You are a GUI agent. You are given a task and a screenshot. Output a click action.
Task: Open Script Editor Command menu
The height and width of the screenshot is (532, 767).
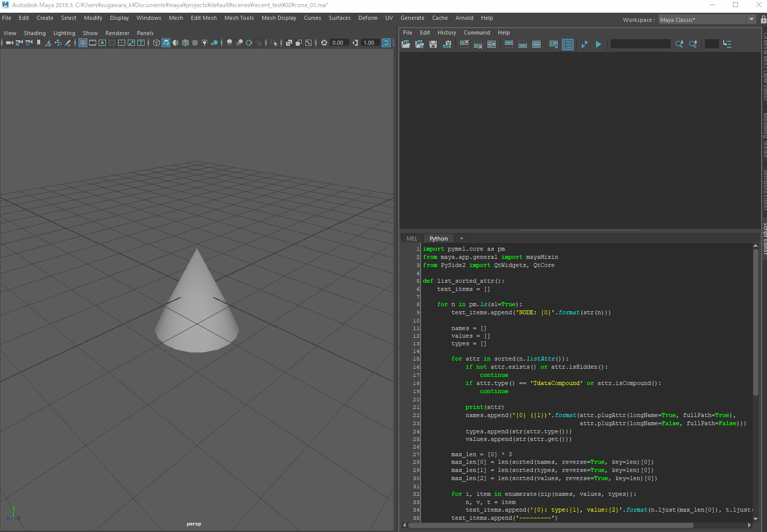pos(476,33)
